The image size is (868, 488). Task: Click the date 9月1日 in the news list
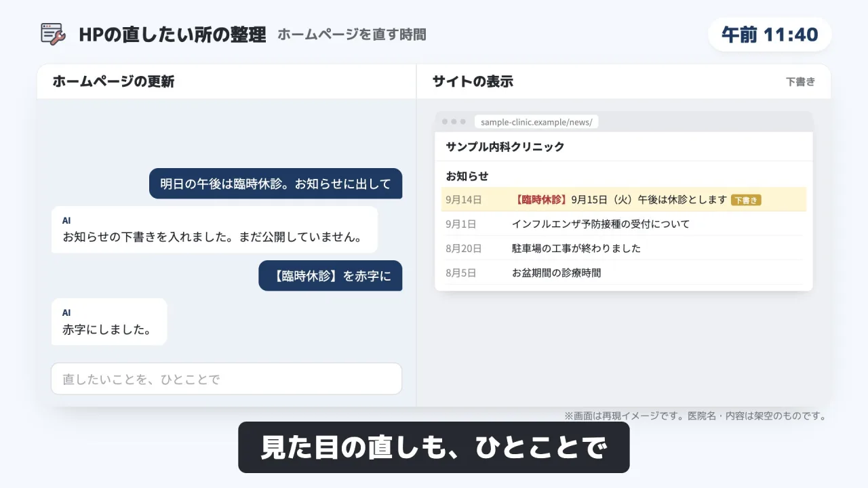coord(460,224)
